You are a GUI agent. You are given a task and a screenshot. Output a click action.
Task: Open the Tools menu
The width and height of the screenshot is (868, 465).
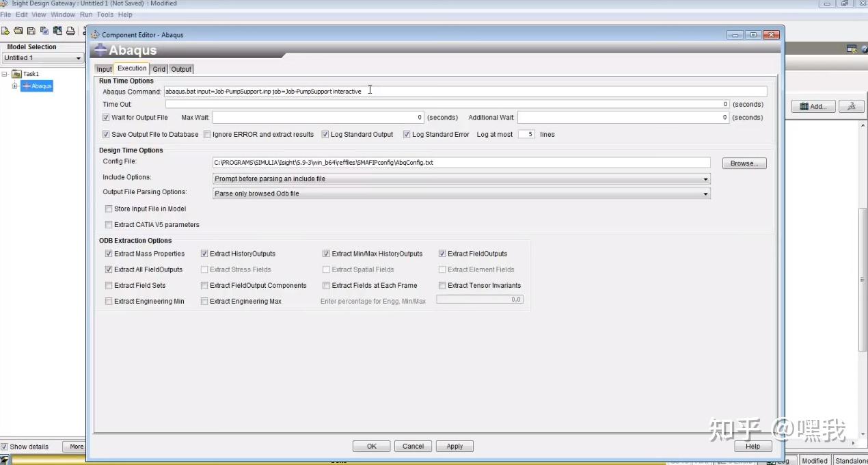[x=105, y=14]
